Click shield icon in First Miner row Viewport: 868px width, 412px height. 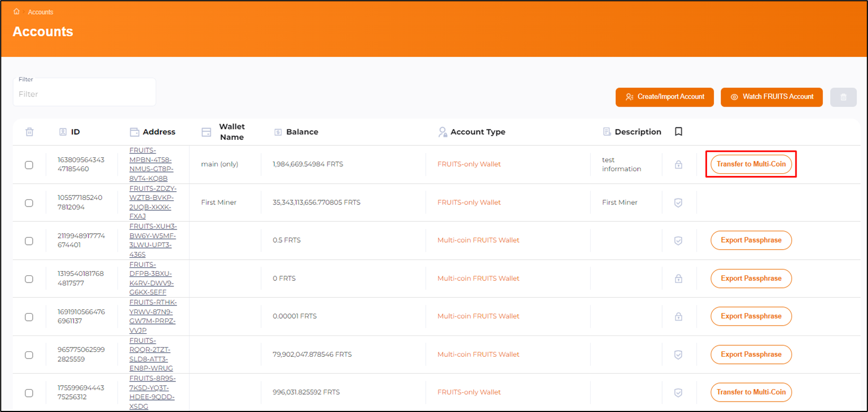pyautogui.click(x=679, y=203)
